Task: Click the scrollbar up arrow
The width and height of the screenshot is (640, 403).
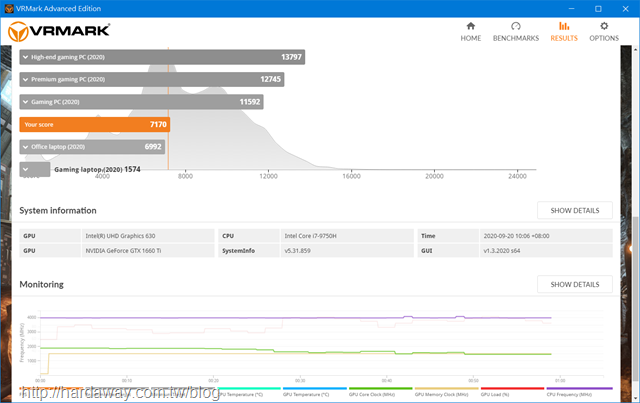Action: click(x=636, y=49)
